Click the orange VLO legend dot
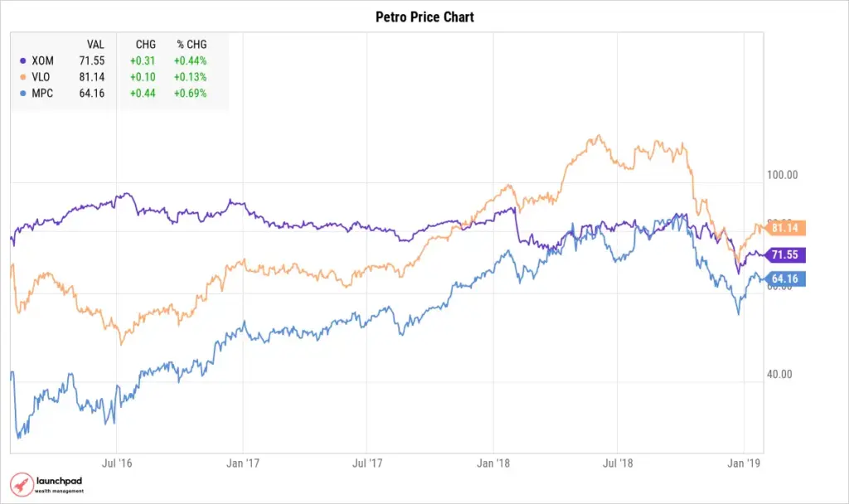This screenshot has width=849, height=504. (x=21, y=77)
